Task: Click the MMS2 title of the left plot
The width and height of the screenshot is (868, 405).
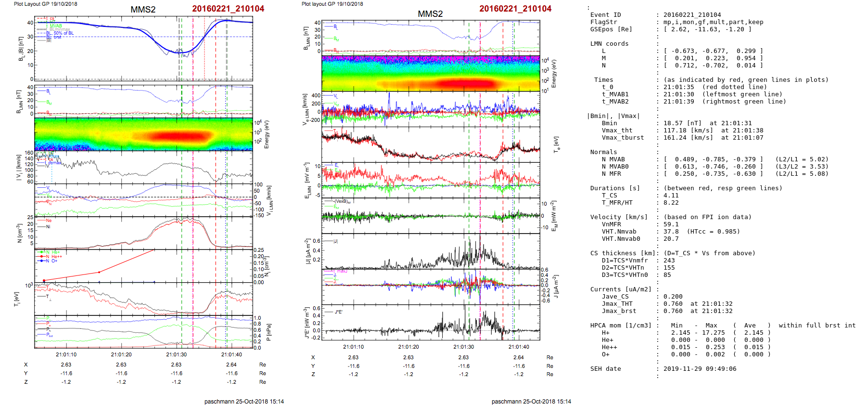Action: tap(143, 10)
